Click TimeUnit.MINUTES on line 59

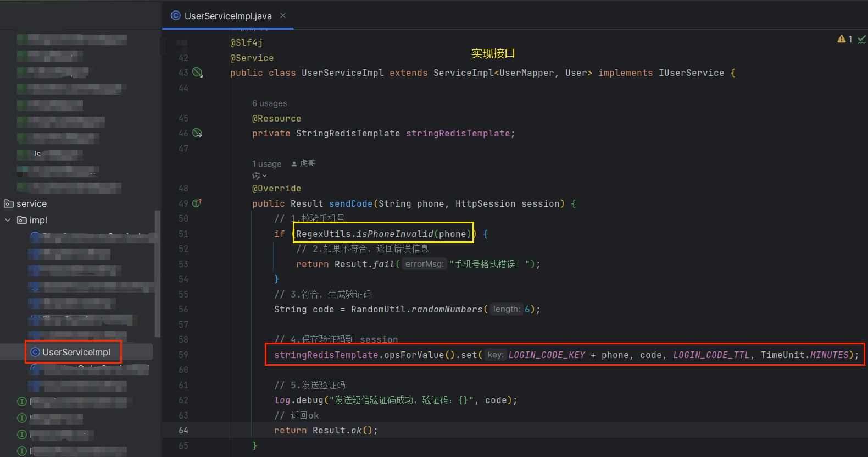coord(805,355)
